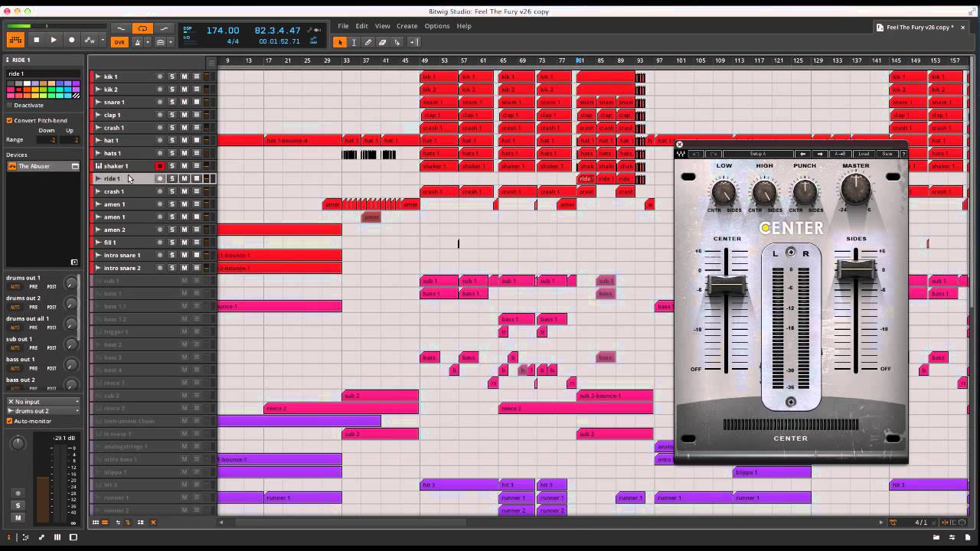Toggle the follow playhead snap icon
Viewport: 980px width, 551px height.
[x=414, y=42]
